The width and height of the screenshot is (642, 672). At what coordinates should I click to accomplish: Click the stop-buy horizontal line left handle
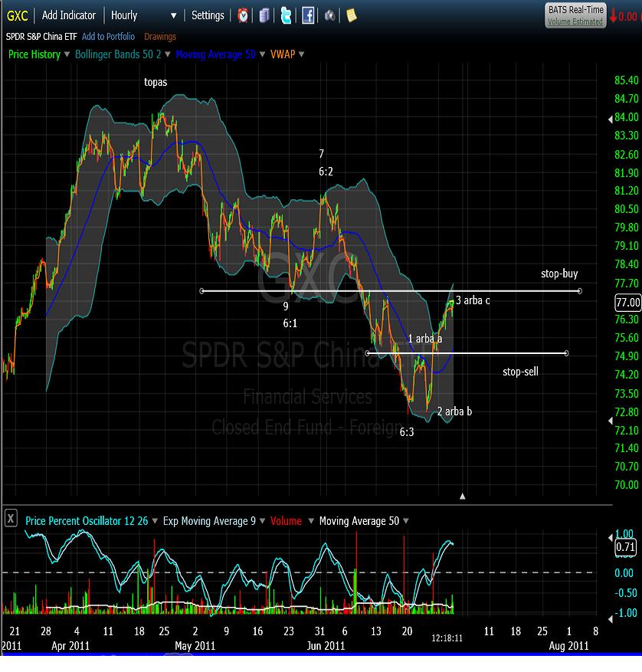[x=201, y=291]
